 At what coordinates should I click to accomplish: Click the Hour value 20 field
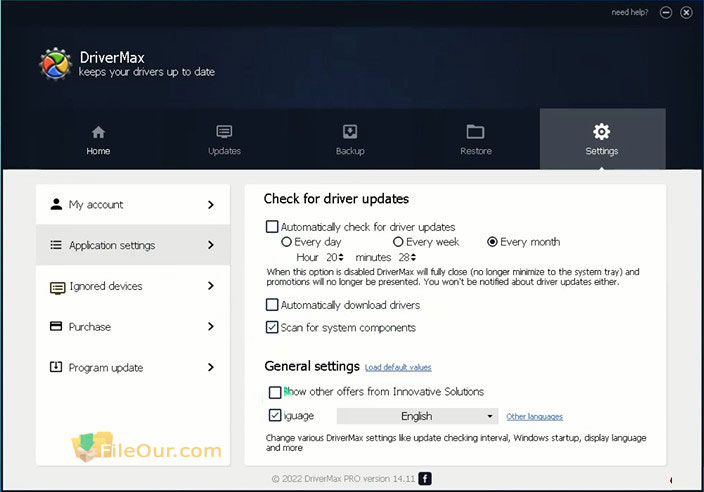point(332,257)
